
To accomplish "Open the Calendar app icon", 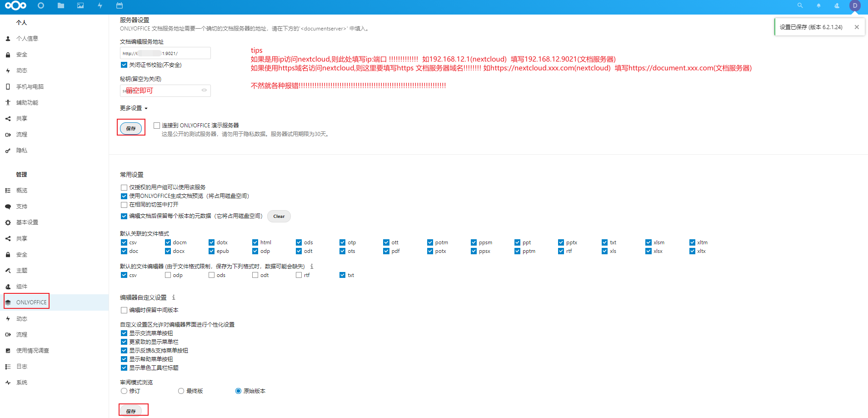I will 120,5.
